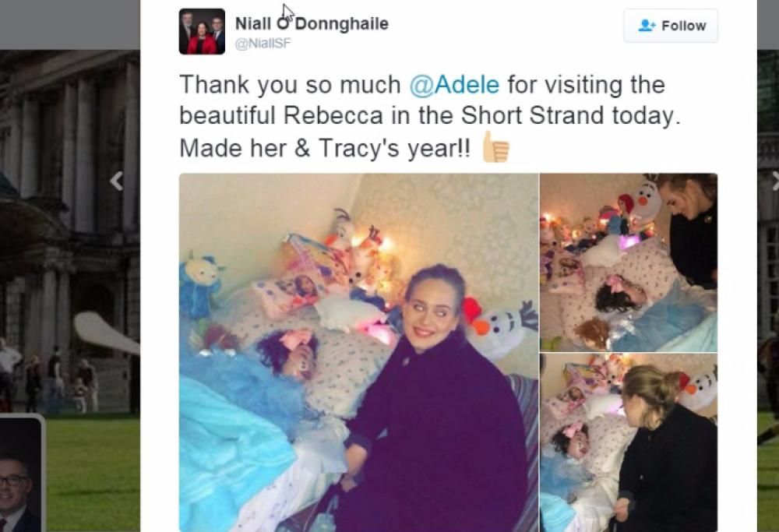Click the thumbs-up emoji in tweet
The width and height of the screenshot is (779, 532).
(495, 147)
